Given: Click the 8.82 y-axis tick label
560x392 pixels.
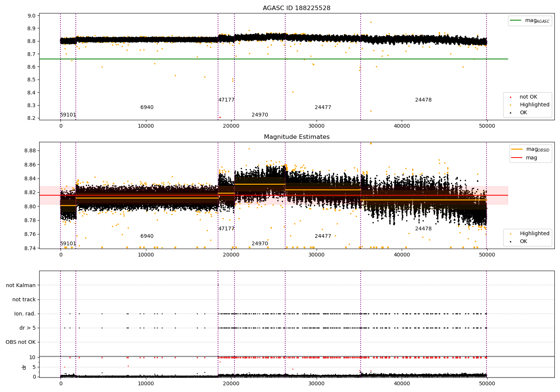Looking at the screenshot, I should 30,193.
